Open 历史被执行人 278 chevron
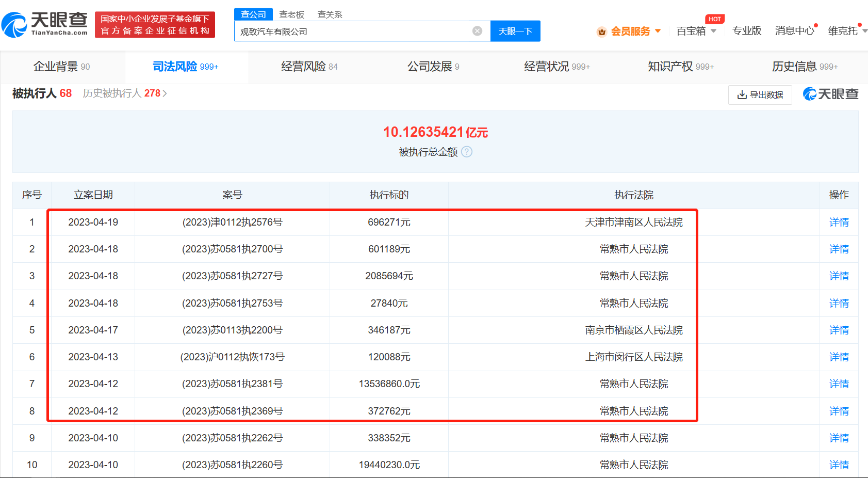The image size is (868, 478). click(x=165, y=93)
